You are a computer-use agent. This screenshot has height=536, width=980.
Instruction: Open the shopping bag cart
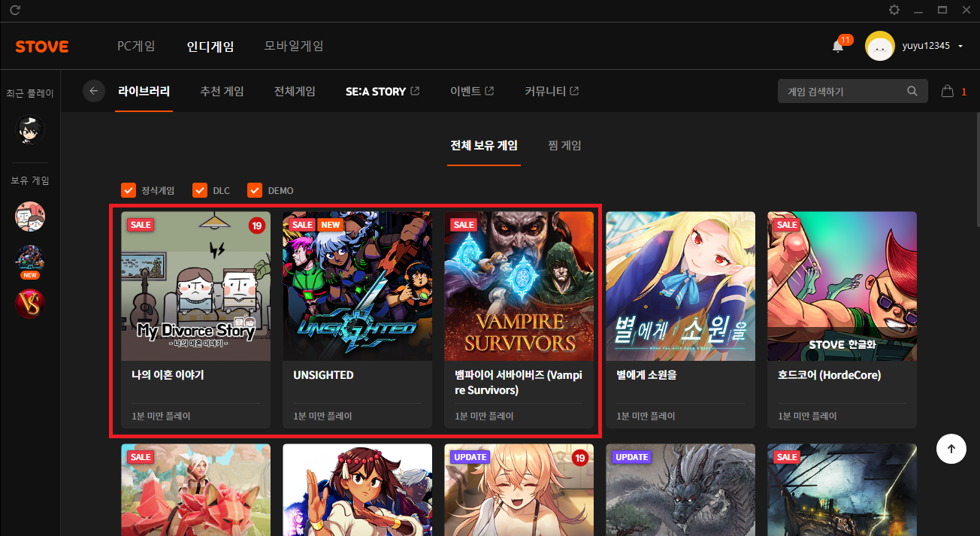pyautogui.click(x=948, y=91)
